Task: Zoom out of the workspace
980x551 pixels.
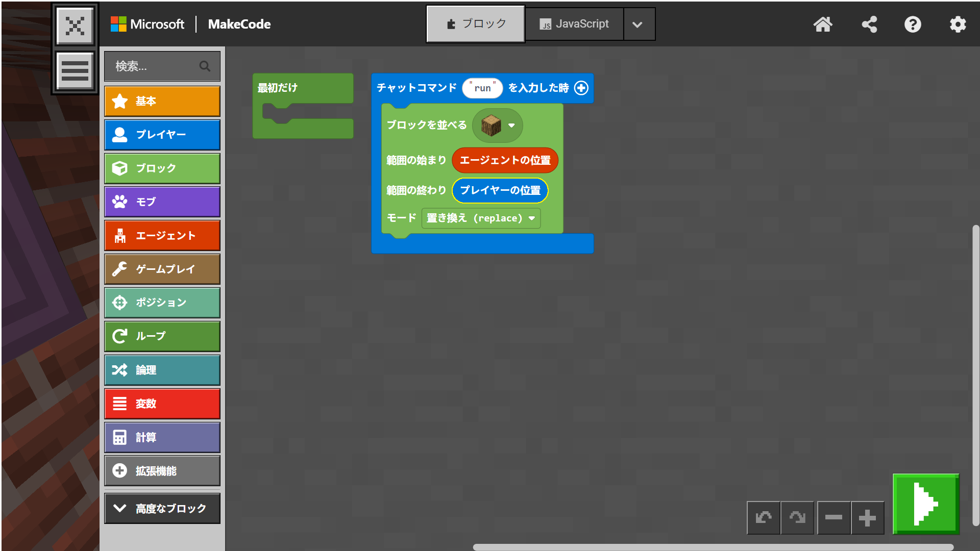Action: pos(834,518)
